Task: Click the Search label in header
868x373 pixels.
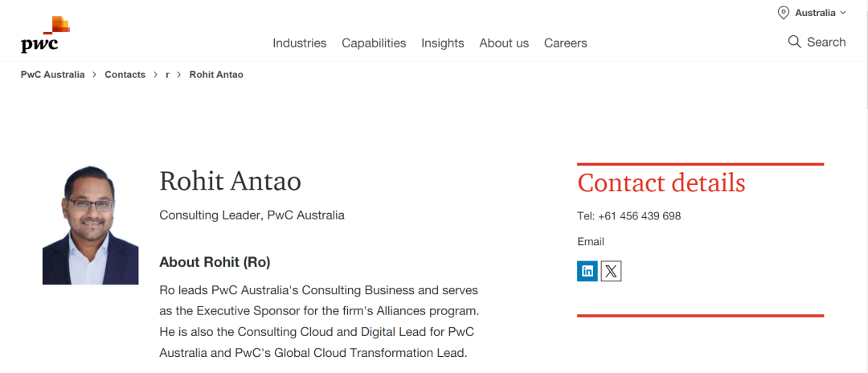Action: pyautogui.click(x=826, y=42)
